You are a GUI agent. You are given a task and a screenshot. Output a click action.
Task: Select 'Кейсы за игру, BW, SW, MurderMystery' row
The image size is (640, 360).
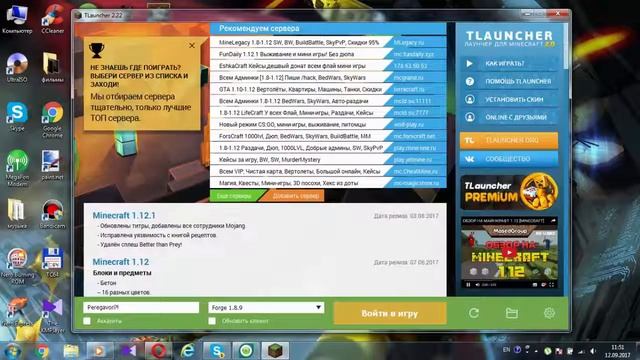point(328,160)
